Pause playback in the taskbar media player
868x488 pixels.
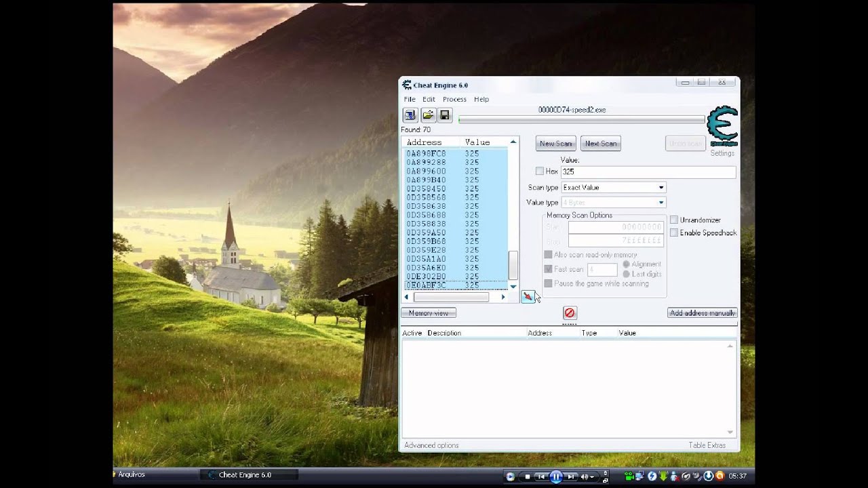point(556,476)
